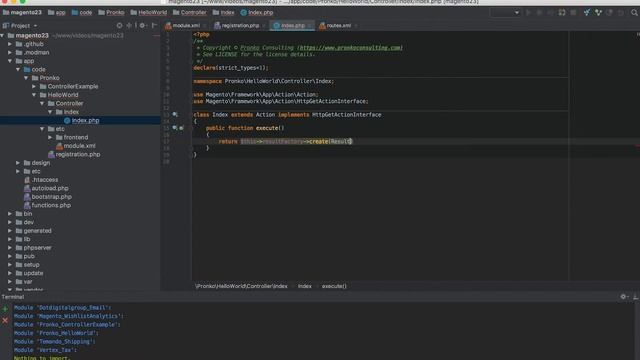Add new terminal session with green plus
640x360 pixels.
pyautogui.click(x=5, y=309)
